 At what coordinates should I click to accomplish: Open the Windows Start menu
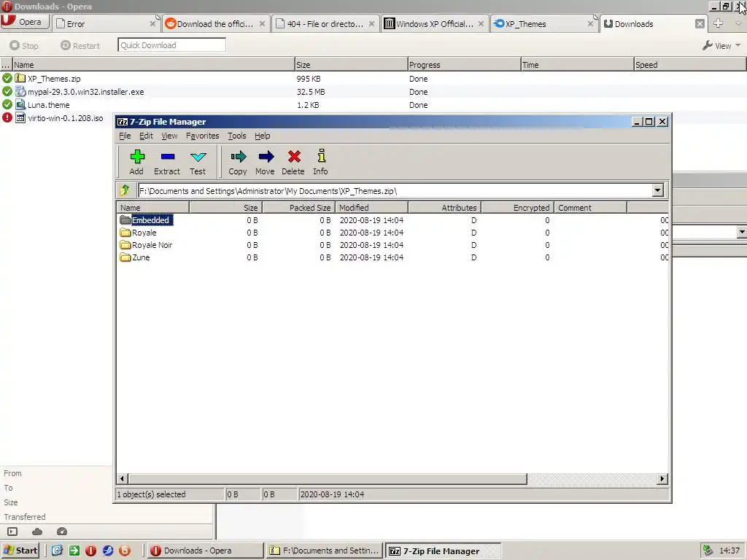pos(20,551)
